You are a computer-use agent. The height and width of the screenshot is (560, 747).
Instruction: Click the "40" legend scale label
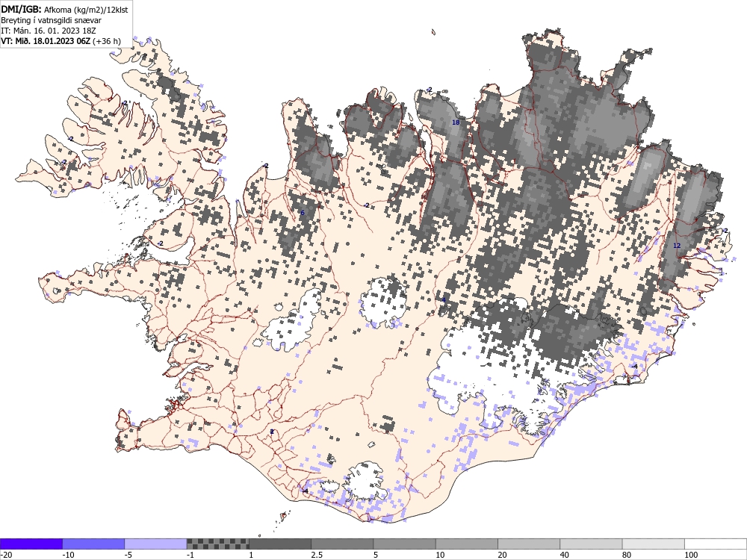tap(565, 555)
